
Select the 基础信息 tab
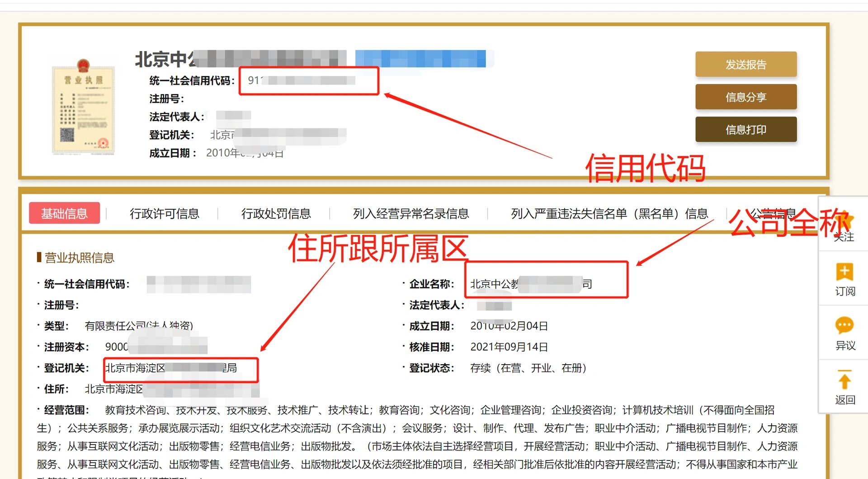click(64, 213)
